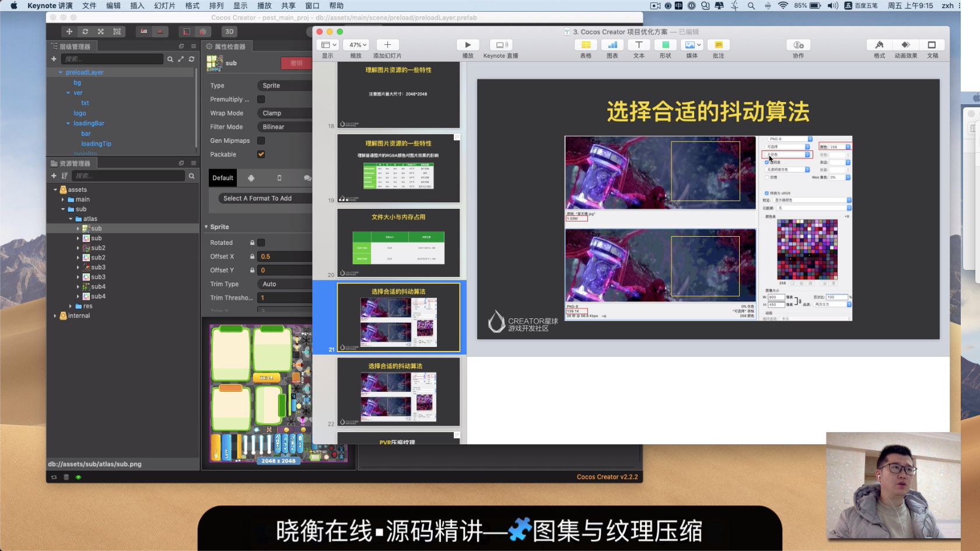The height and width of the screenshot is (551, 980).
Task: Add a new slide in Keynote
Action: (387, 45)
